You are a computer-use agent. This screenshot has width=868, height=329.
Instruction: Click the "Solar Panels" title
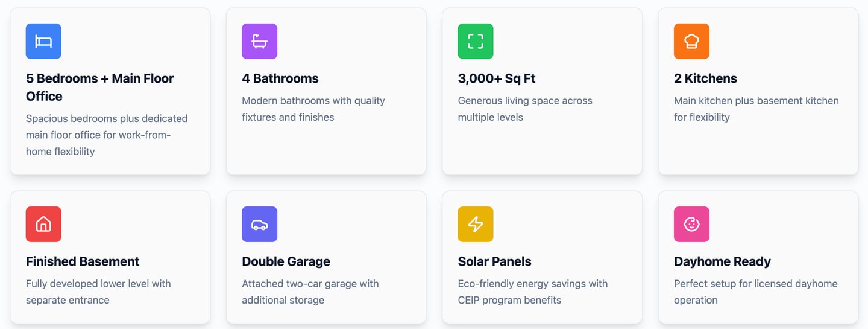pyautogui.click(x=494, y=261)
